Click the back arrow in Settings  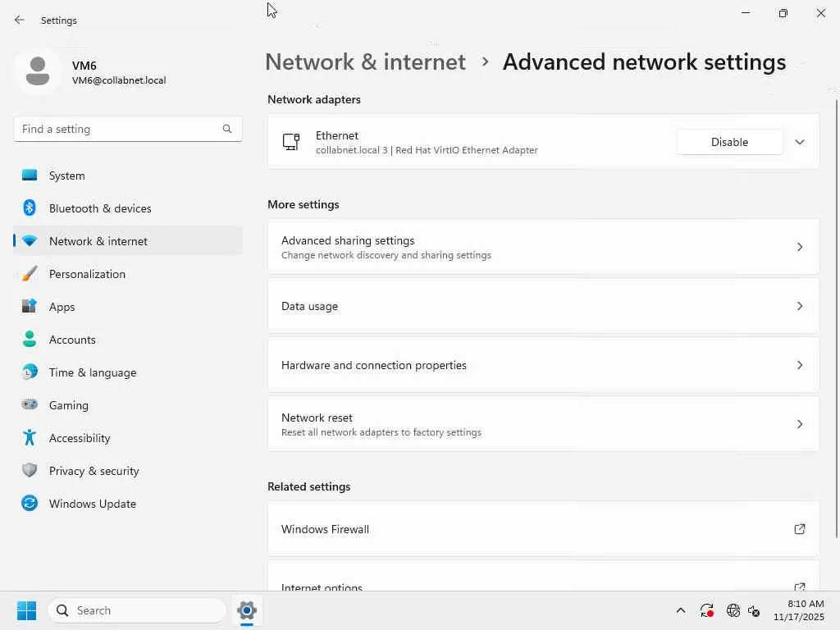[20, 20]
